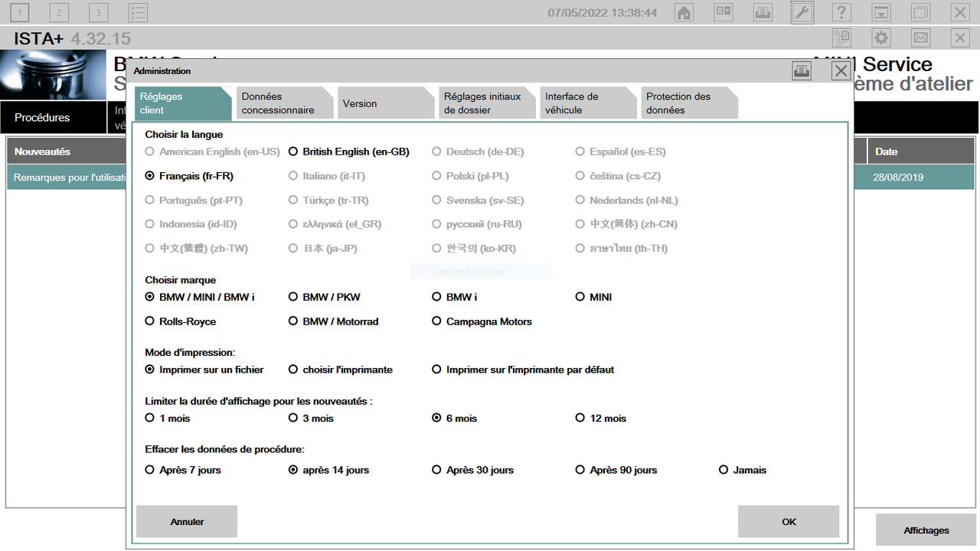Choose MINI brand
The image size is (980, 551).
pos(594,297)
